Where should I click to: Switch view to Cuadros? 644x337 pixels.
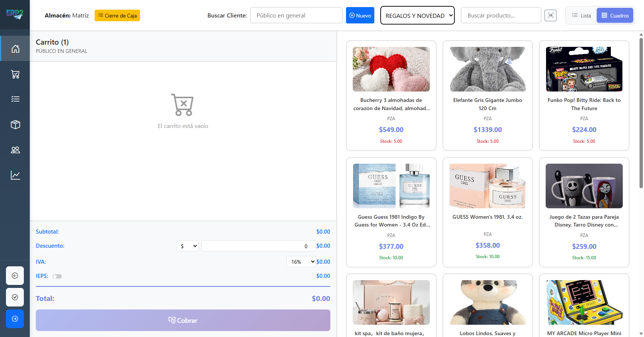pos(615,15)
